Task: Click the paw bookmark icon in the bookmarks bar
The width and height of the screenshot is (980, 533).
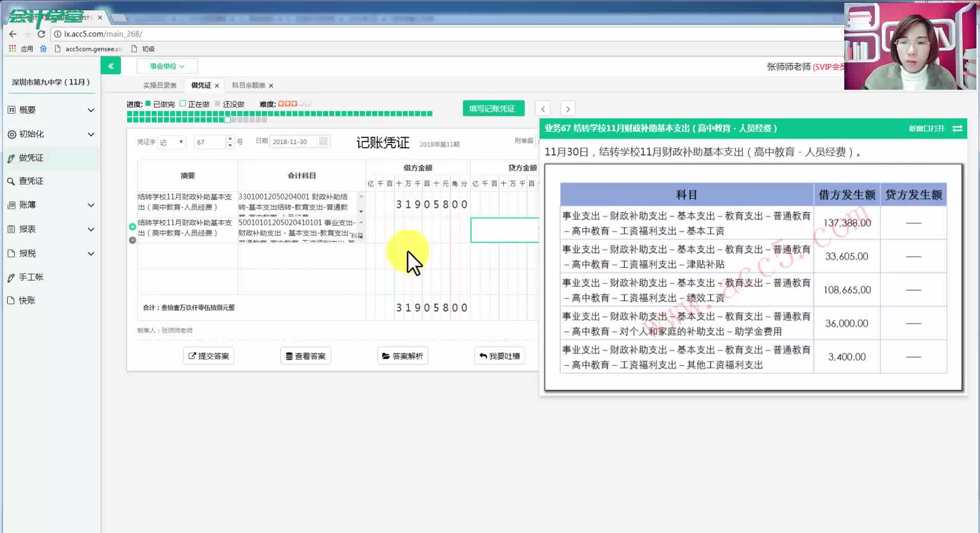Action: point(43,49)
